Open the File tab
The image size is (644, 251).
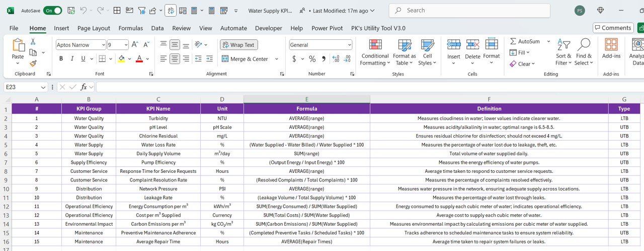[14, 28]
